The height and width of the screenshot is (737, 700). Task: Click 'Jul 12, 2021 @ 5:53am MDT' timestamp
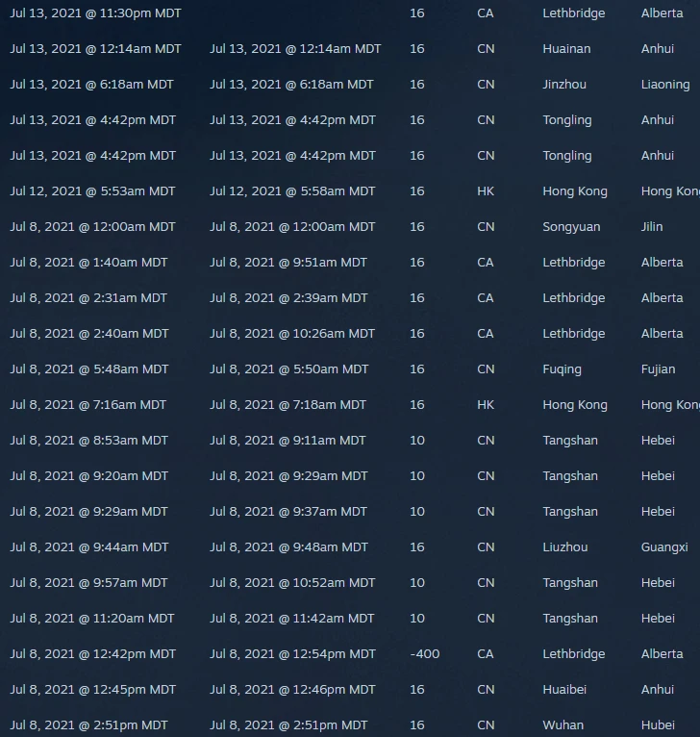[x=92, y=191]
